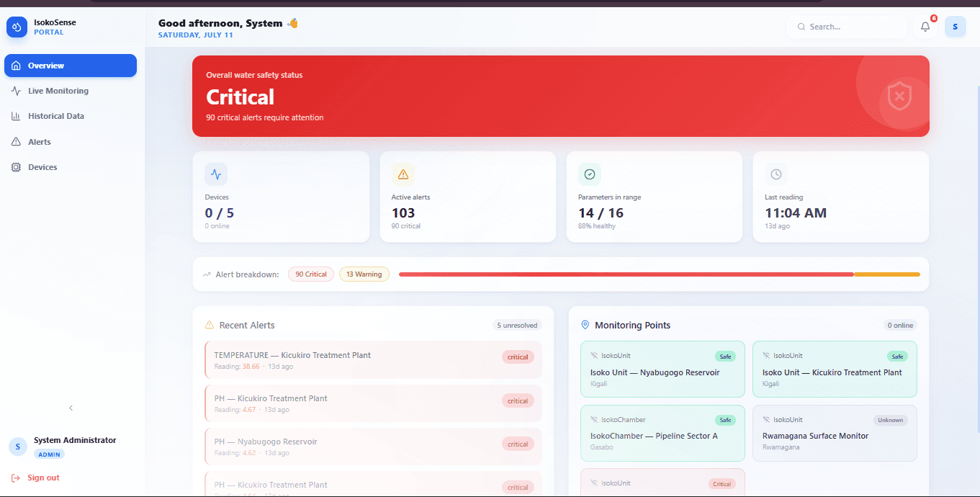This screenshot has height=497, width=980.
Task: Click the shield icon on Critical banner
Action: [899, 96]
